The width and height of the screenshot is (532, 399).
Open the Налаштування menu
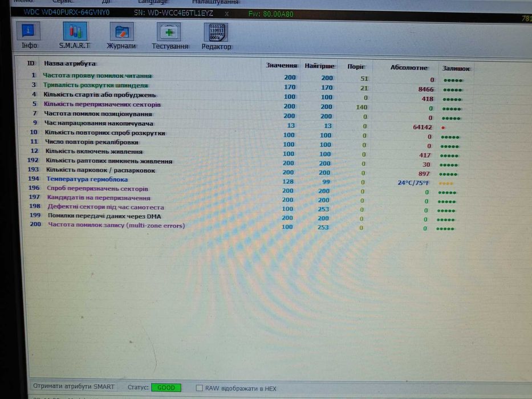click(x=215, y=2)
